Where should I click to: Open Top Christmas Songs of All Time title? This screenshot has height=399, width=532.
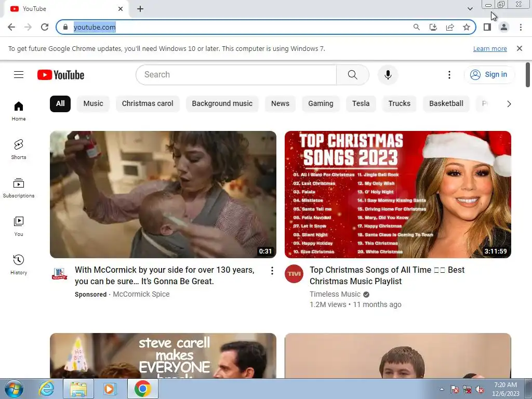coord(387,275)
